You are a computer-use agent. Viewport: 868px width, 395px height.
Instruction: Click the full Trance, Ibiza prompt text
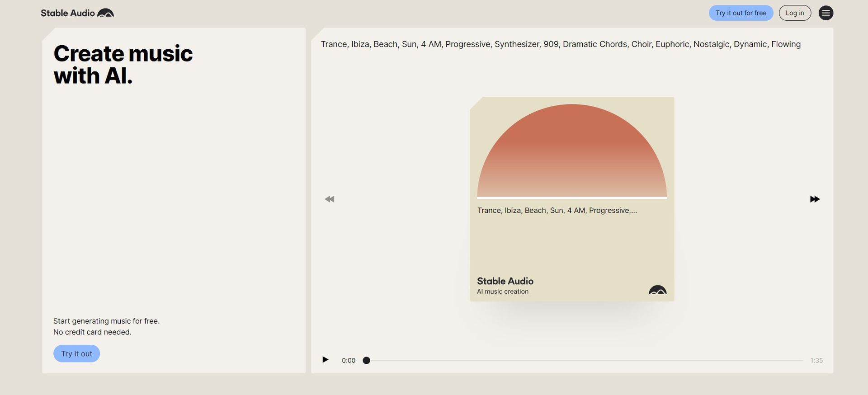tap(561, 44)
